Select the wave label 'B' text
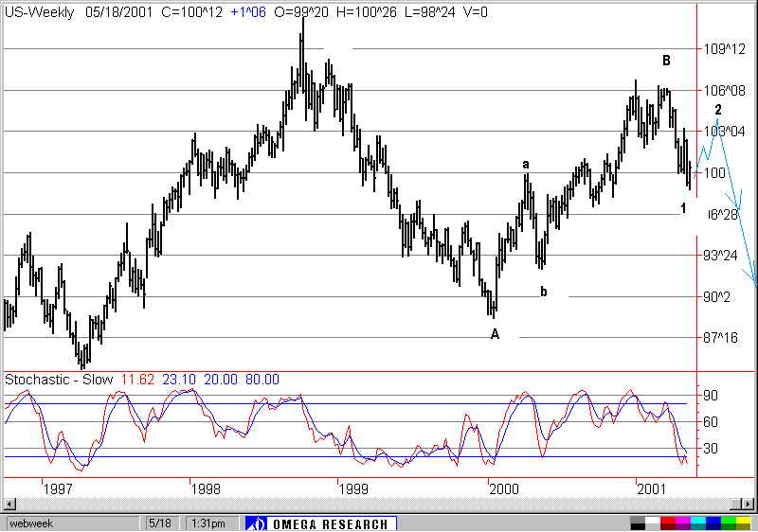758x532 pixels. [666, 61]
